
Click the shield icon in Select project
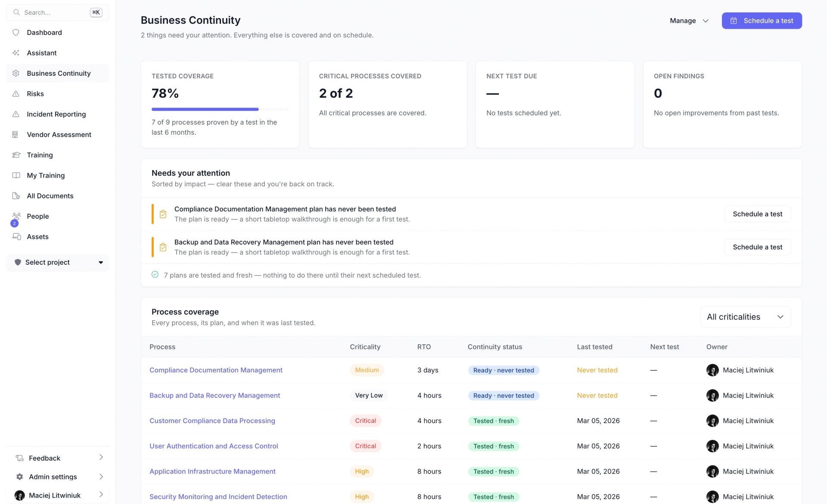[x=18, y=262]
